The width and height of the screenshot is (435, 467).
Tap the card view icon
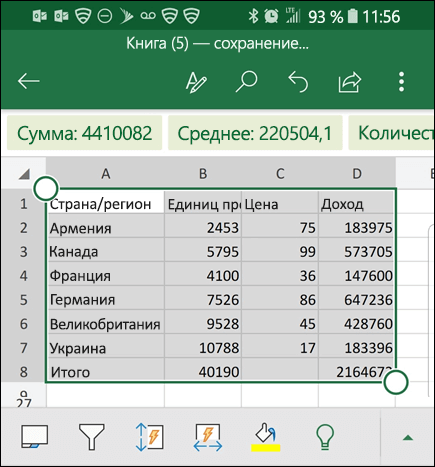(x=35, y=436)
